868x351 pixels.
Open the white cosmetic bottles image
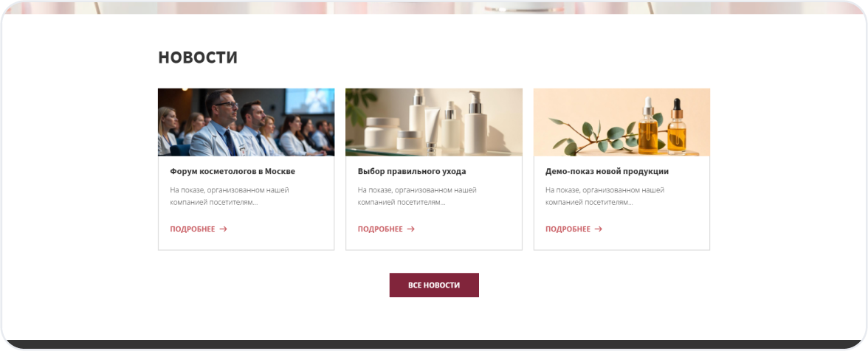coord(434,122)
